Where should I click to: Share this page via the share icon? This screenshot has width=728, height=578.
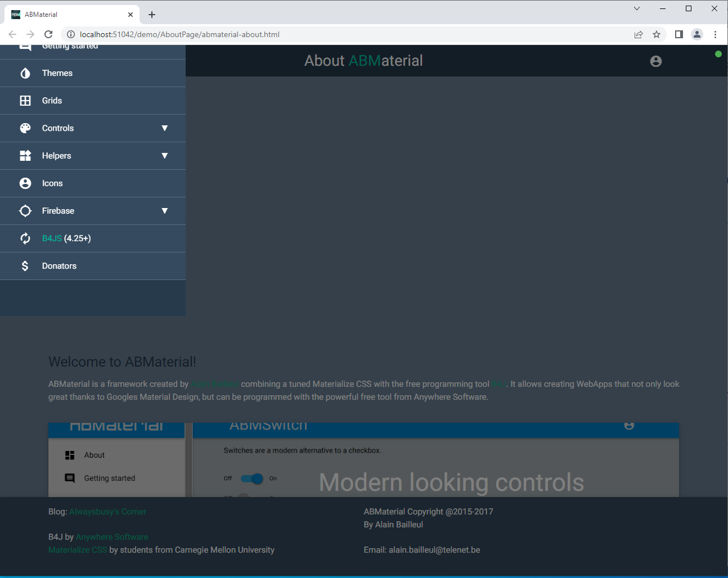tap(639, 34)
